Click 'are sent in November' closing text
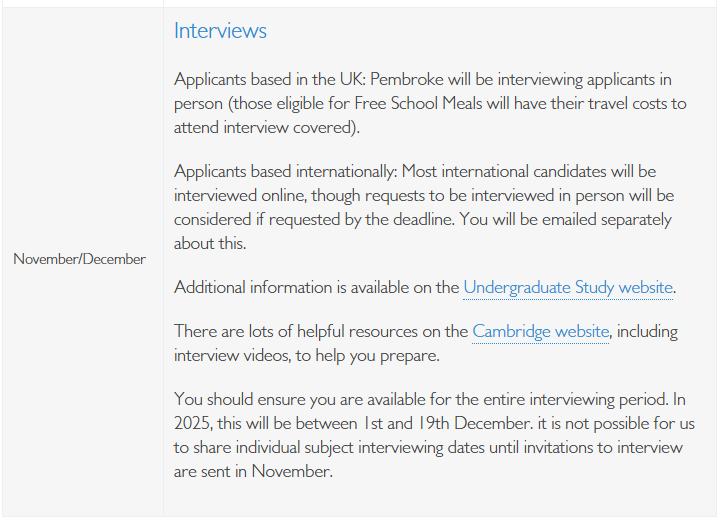The height and width of the screenshot is (517, 718). point(252,471)
